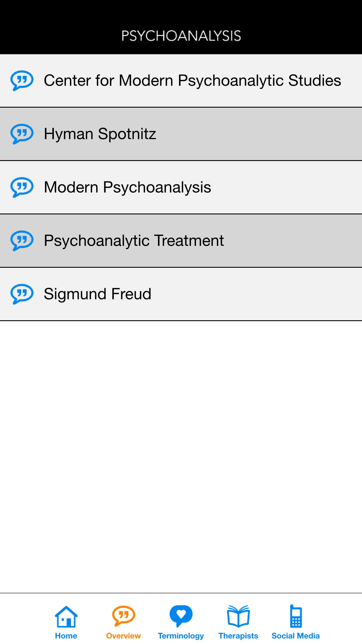Select the Sigmund Freud row
Viewport: 362px width, 644px height.
tap(181, 294)
